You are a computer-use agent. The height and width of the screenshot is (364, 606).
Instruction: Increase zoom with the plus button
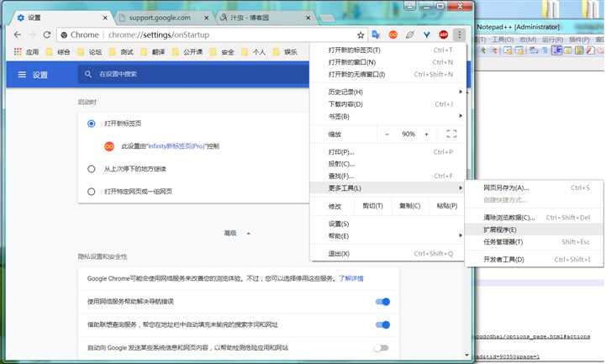426,135
